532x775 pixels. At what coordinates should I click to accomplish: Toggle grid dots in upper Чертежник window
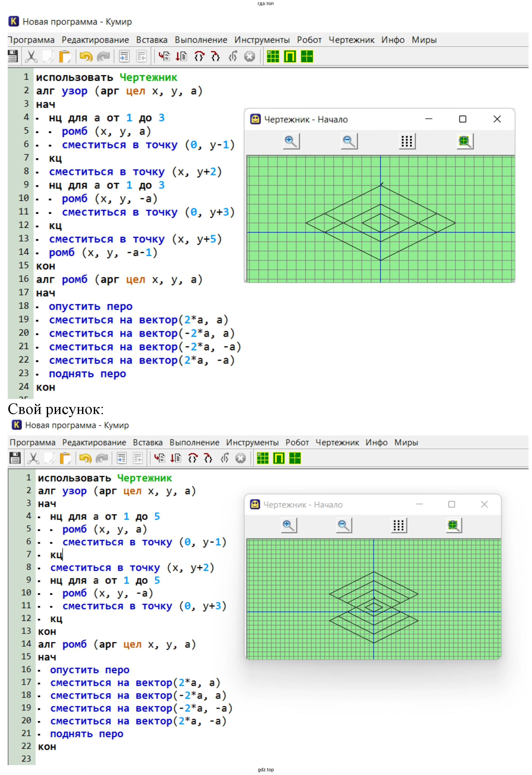point(407,141)
